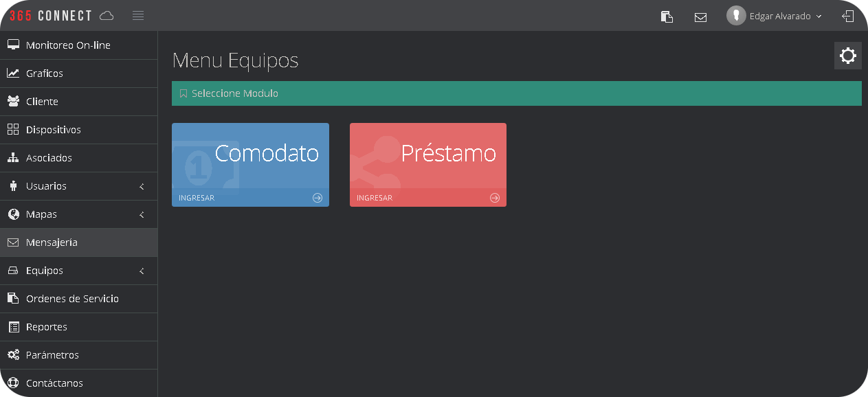Viewport: 868px width, 397px height.
Task: Click INGRESAR on the Préstamo card
Action: [374, 197]
